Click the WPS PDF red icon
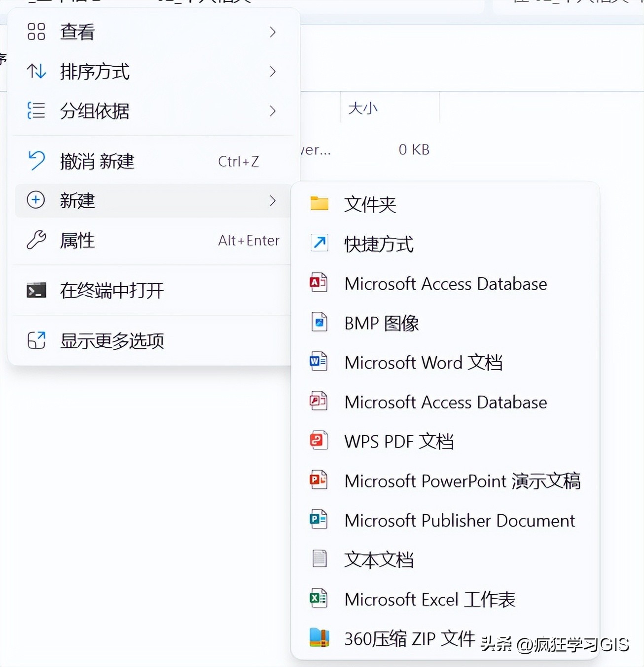The width and height of the screenshot is (644, 667). point(319,441)
